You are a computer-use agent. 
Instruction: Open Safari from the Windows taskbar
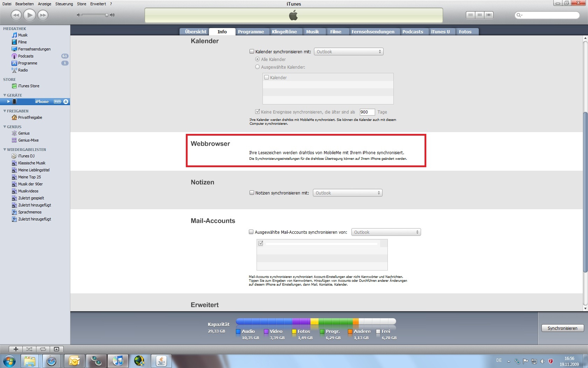51,361
